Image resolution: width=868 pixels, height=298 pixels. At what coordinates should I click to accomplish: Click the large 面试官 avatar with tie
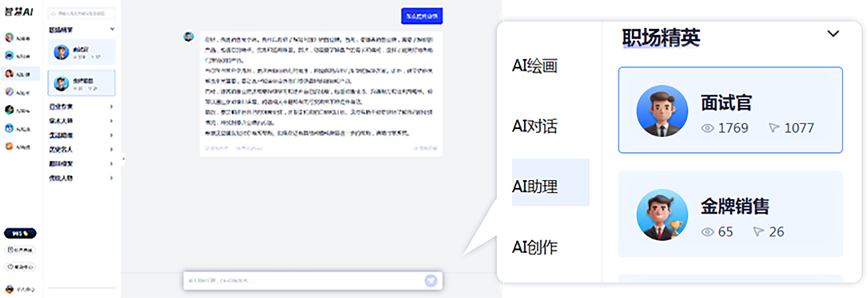[662, 111]
